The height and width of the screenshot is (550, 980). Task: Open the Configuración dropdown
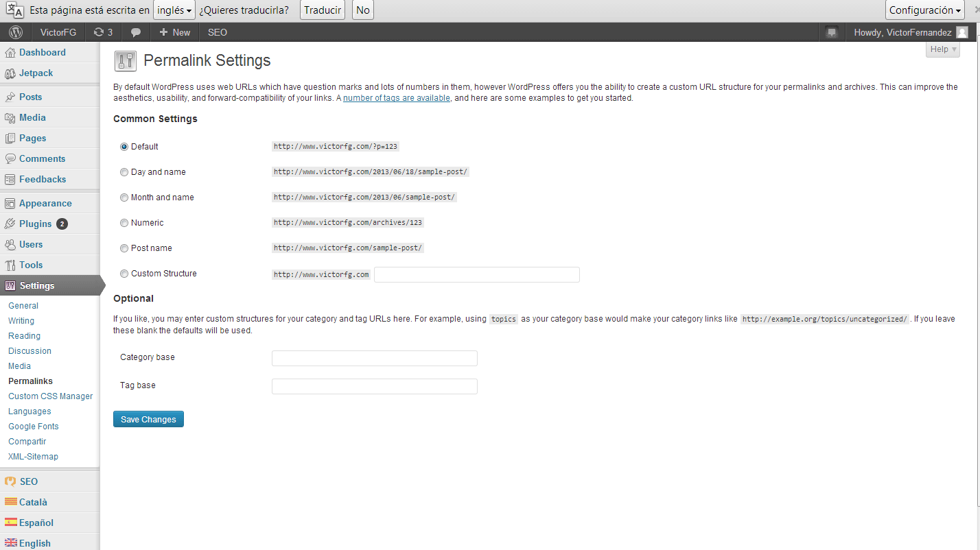pos(925,10)
